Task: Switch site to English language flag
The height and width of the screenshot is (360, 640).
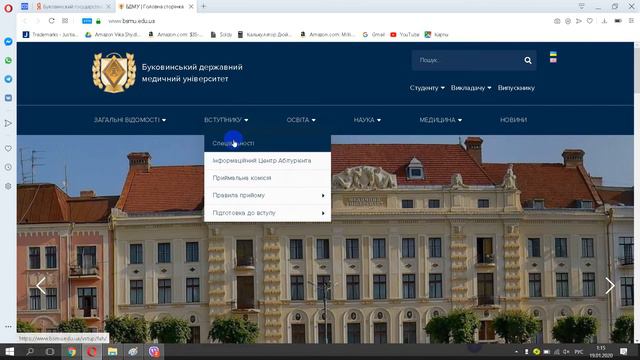Action: pos(553,60)
